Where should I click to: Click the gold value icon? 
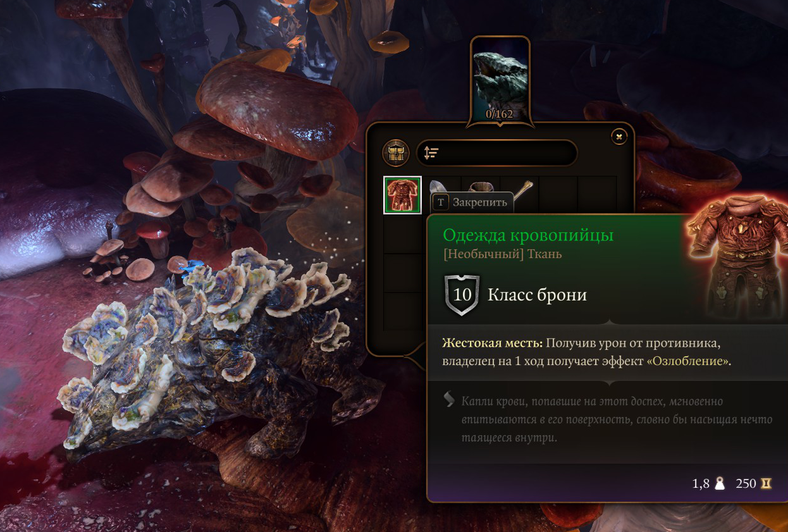(x=766, y=484)
